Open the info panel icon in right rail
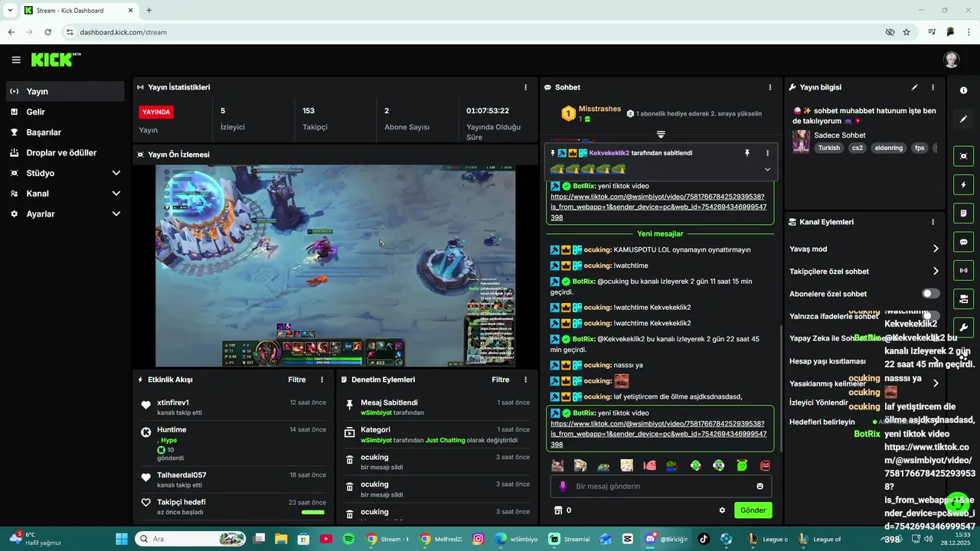This screenshot has width=980, height=551. coord(963,90)
